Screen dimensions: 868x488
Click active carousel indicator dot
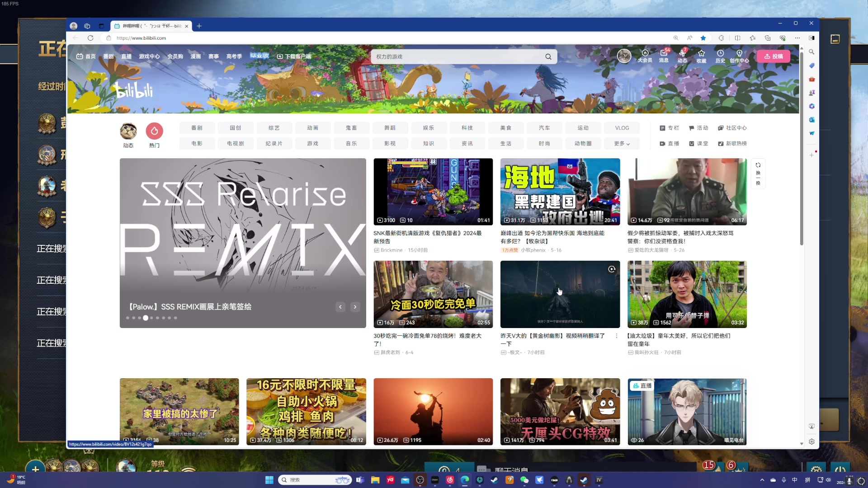tap(146, 318)
